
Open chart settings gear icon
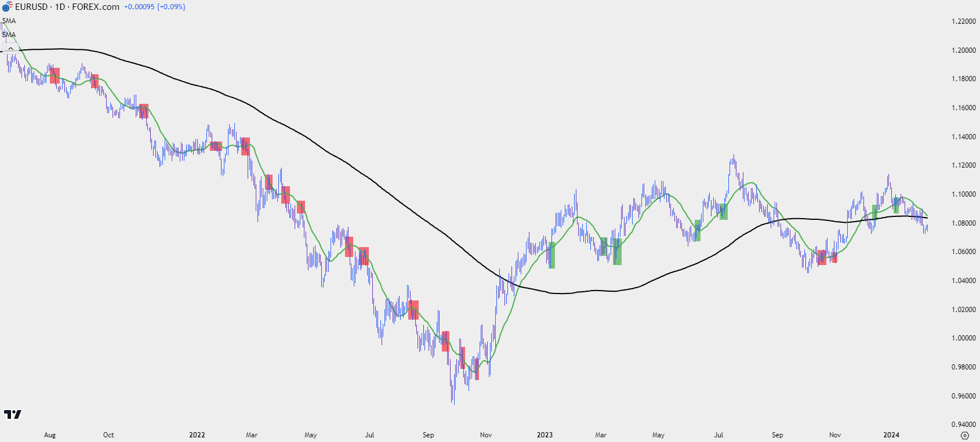pyautogui.click(x=965, y=435)
